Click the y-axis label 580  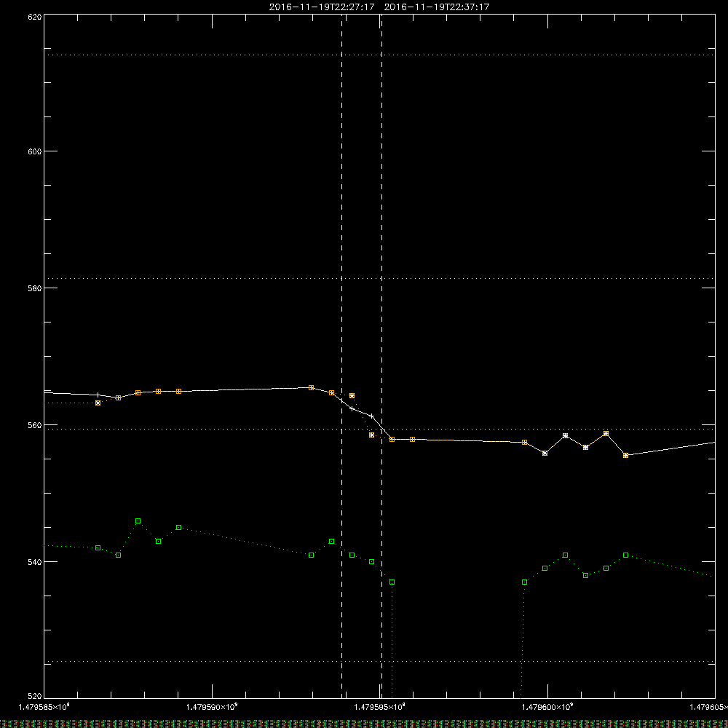(35, 288)
